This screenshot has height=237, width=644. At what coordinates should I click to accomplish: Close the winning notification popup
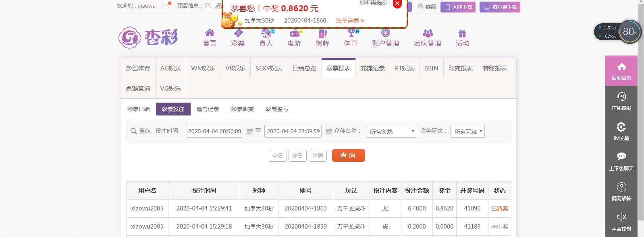[x=397, y=4]
